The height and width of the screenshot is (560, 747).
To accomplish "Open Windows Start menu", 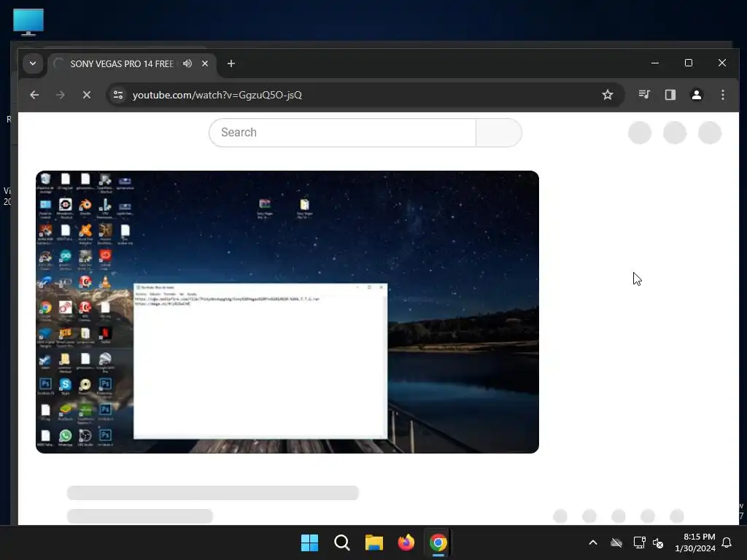I will pyautogui.click(x=309, y=542).
